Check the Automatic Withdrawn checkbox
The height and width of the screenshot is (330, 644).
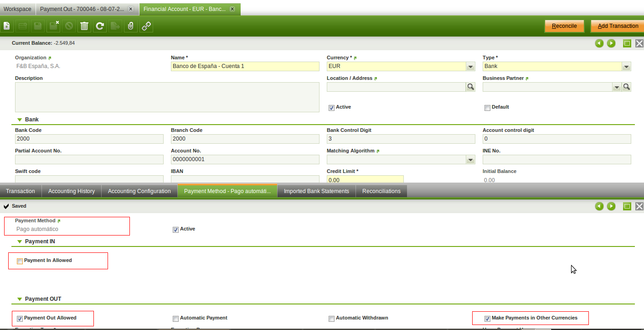click(331, 319)
